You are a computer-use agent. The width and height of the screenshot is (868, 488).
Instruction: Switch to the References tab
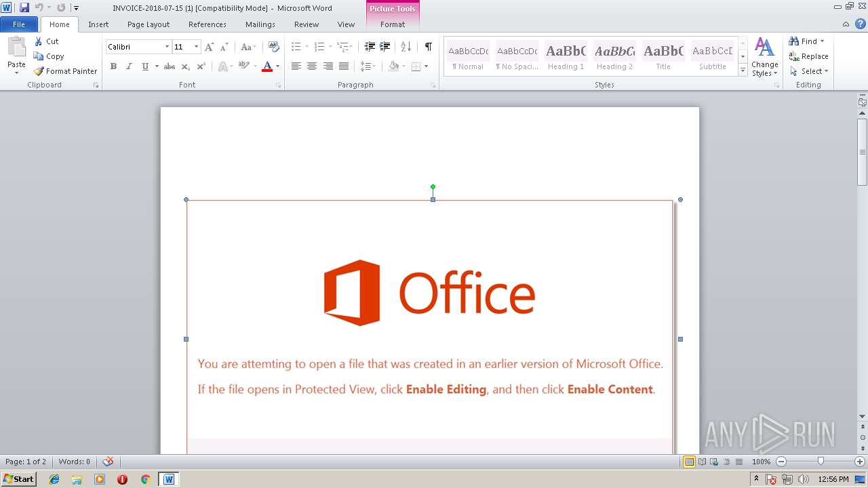(x=208, y=24)
